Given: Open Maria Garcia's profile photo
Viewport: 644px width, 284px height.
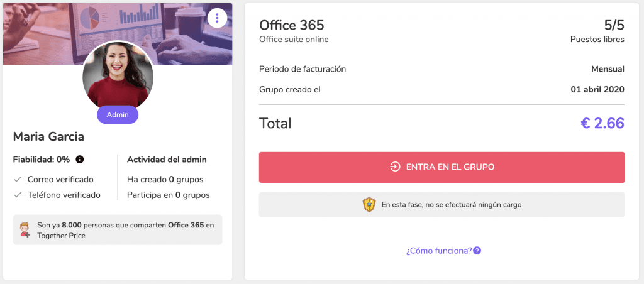Looking at the screenshot, I should pyautogui.click(x=118, y=76).
